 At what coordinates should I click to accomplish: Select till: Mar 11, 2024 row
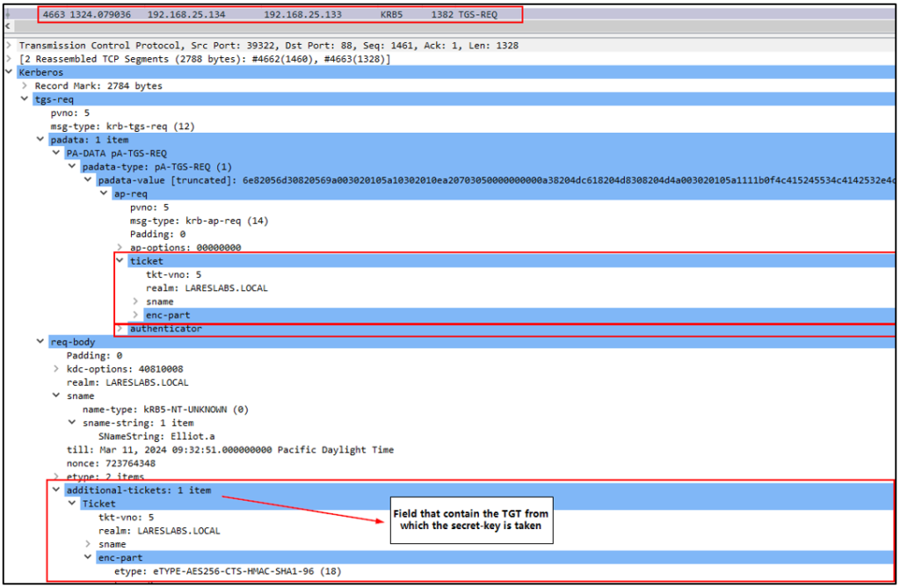pos(230,450)
